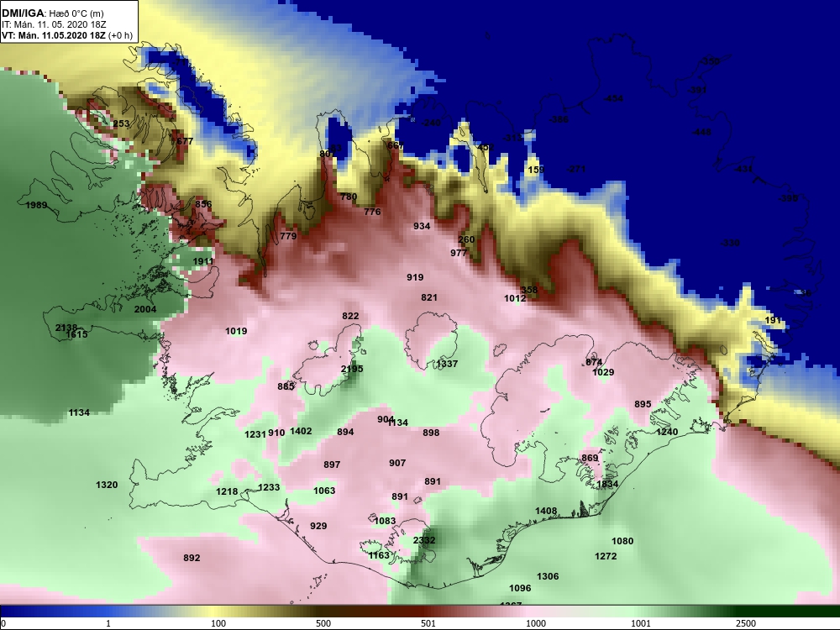Viewport: 840px width, 630px height.
Task: Click the legend label '100'
Action: coord(218,623)
